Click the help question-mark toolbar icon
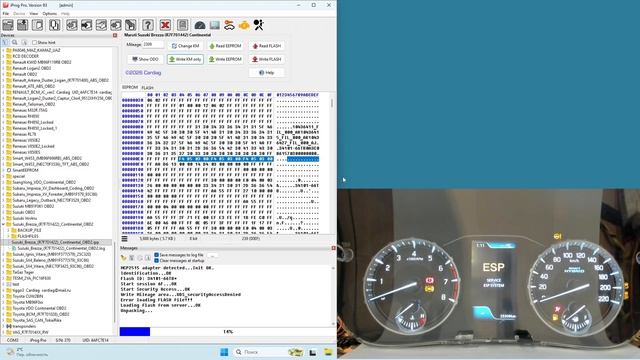The width and height of the screenshot is (640, 360). (148, 25)
